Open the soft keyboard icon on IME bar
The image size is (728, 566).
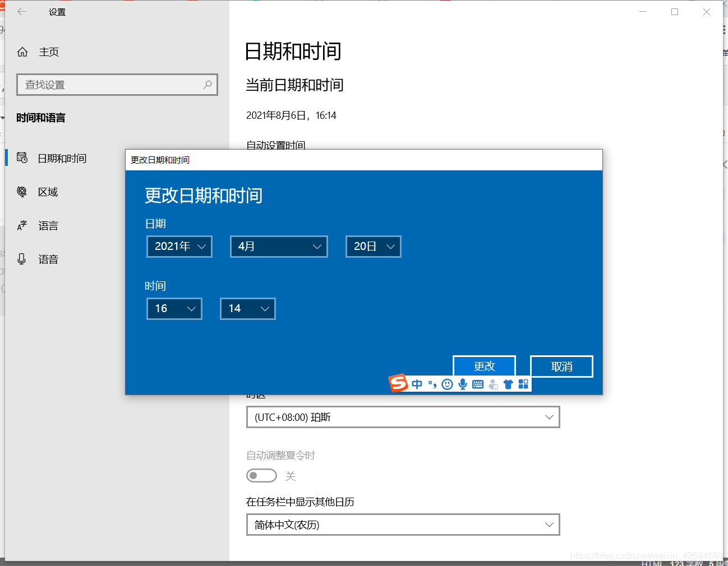478,384
